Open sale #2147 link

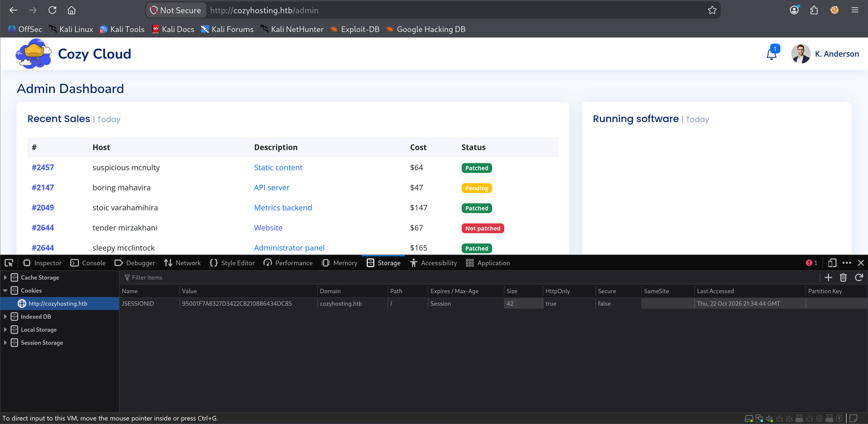pos(43,187)
